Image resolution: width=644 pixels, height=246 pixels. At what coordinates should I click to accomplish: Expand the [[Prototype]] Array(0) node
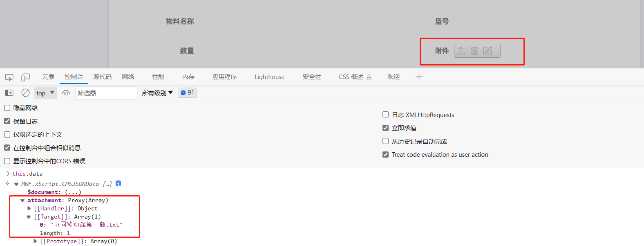click(x=35, y=241)
